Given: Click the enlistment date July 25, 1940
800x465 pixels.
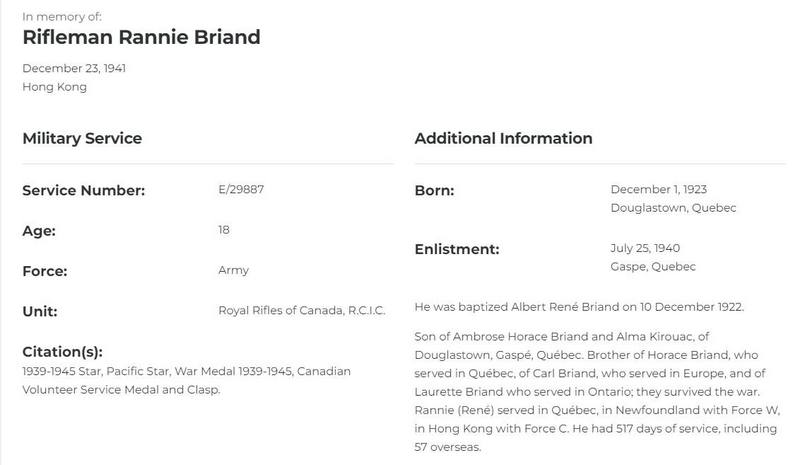Looking at the screenshot, I should (645, 248).
